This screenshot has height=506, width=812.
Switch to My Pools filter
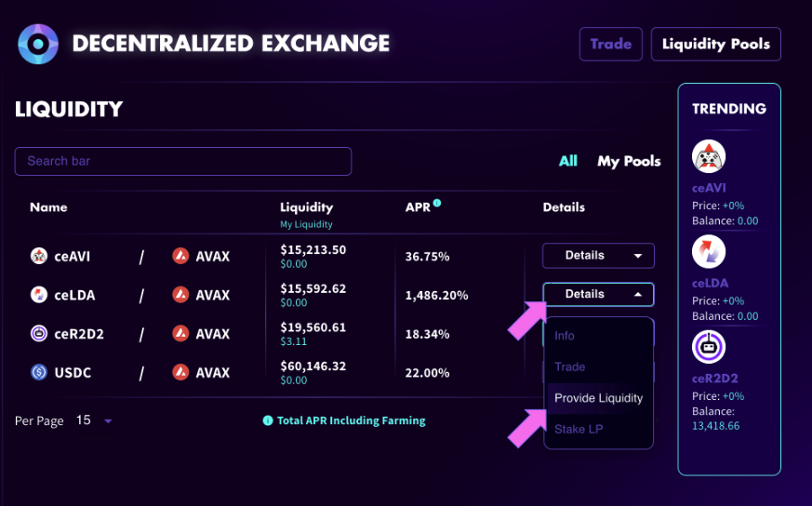[629, 161]
